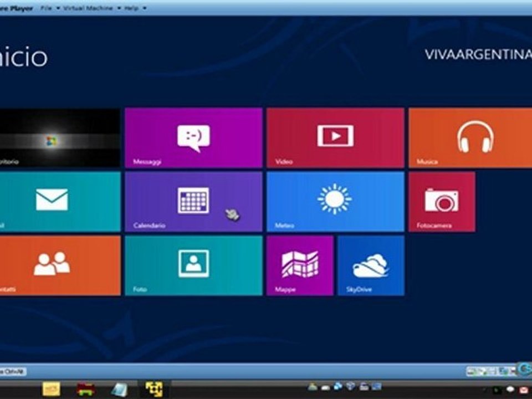The image size is (532, 399).
Task: Click the red taskbar application icon
Action: click(x=85, y=389)
